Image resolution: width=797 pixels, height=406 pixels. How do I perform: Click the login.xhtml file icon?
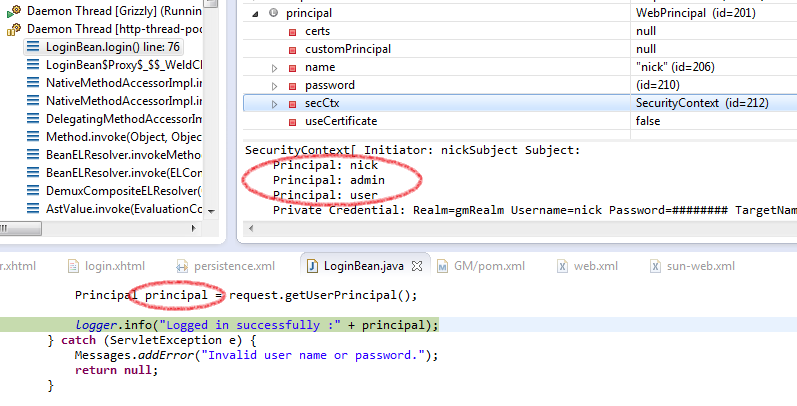pyautogui.click(x=74, y=266)
